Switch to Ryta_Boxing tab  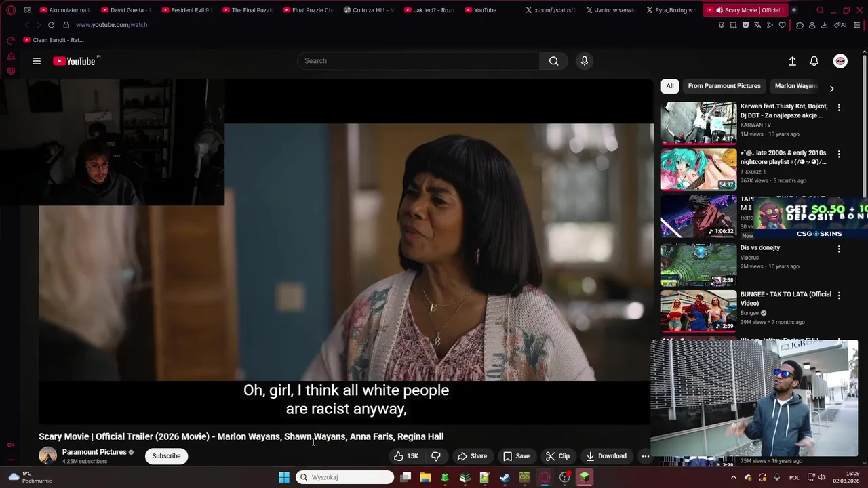tap(671, 10)
